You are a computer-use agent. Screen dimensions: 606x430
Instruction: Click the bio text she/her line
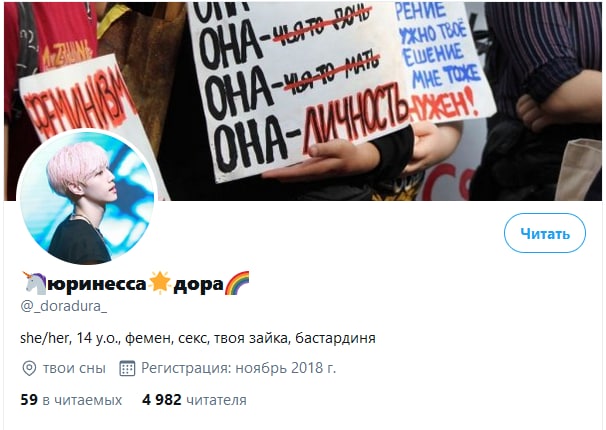(197, 338)
